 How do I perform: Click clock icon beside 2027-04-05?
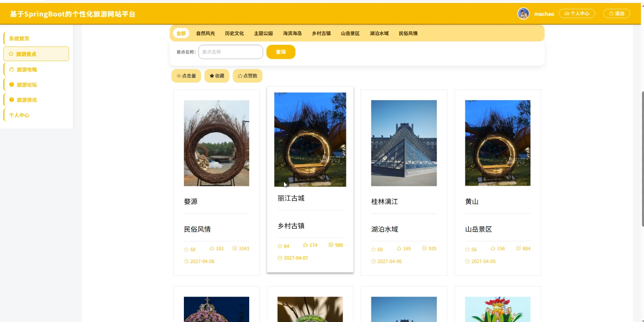tap(467, 261)
